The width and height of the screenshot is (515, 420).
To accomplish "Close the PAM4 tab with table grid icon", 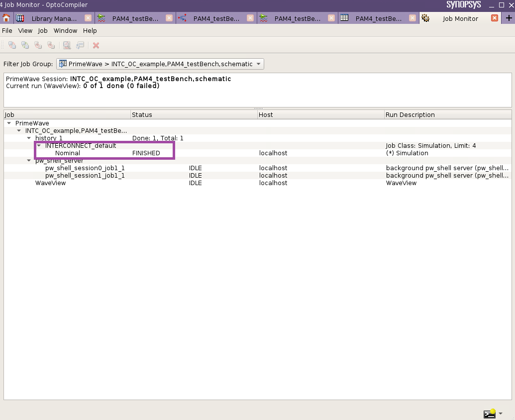I will pos(412,18).
